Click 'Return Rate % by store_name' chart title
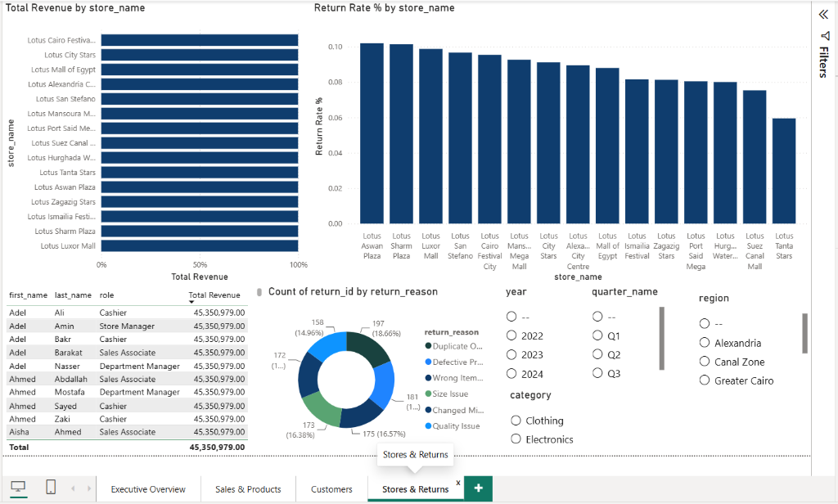This screenshot has height=504, width=838. tap(385, 8)
